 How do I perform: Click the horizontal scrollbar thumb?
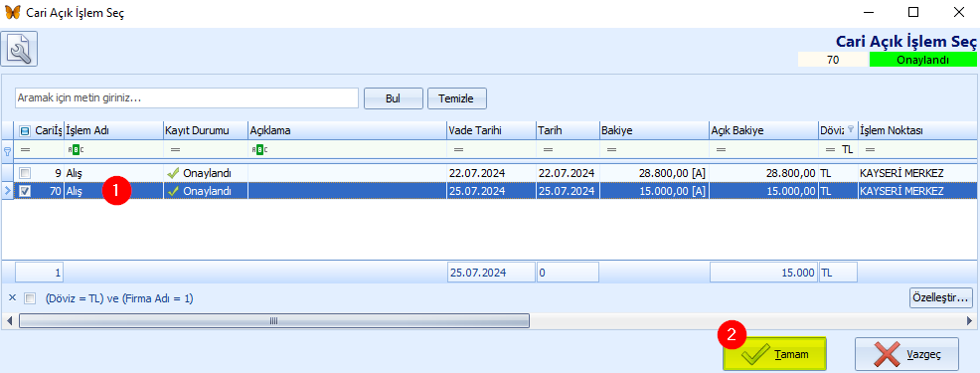coord(273,320)
